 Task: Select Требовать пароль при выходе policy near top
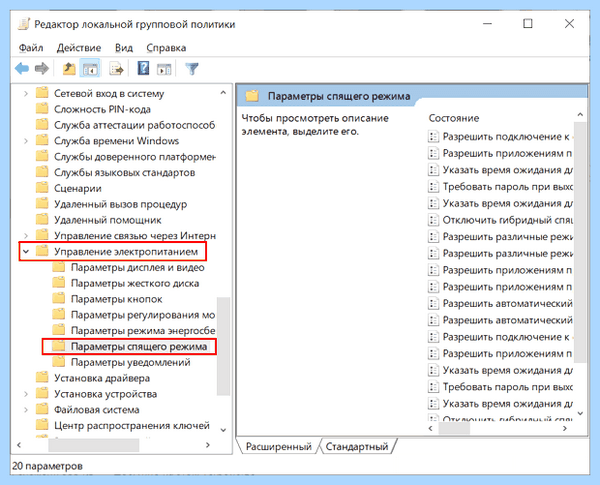pos(507,186)
